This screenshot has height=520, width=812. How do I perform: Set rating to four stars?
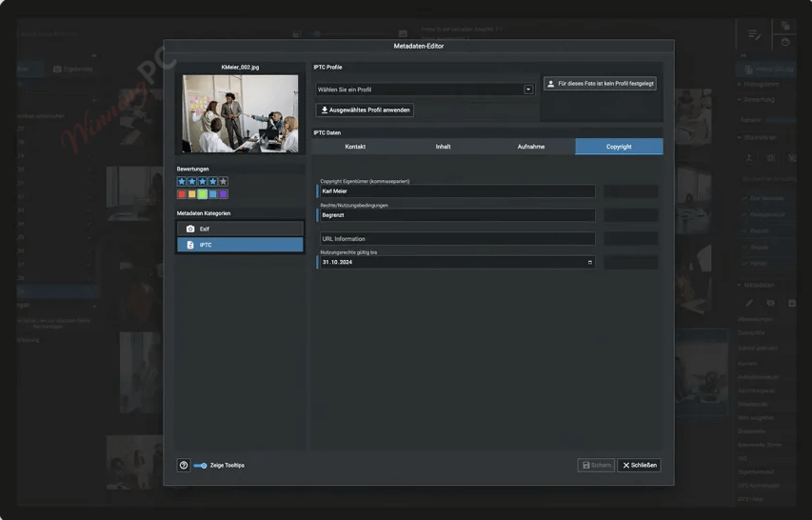pyautogui.click(x=213, y=181)
